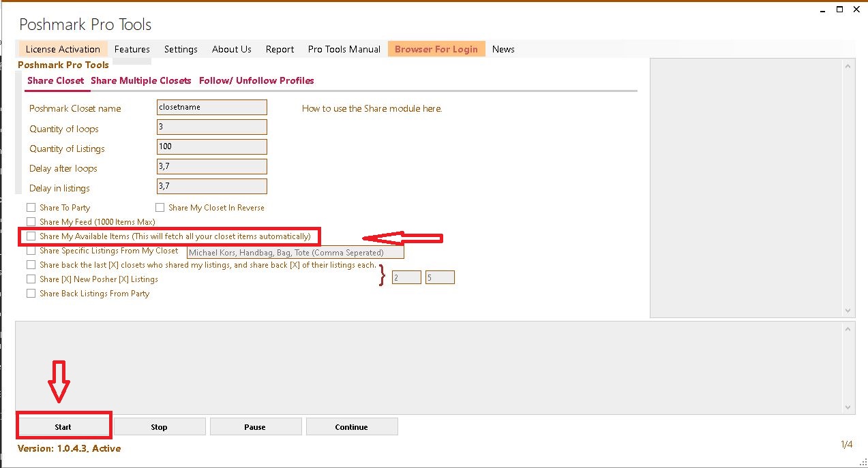
Task: Switch to Share Multiple Closets sub-tab
Action: pos(141,80)
